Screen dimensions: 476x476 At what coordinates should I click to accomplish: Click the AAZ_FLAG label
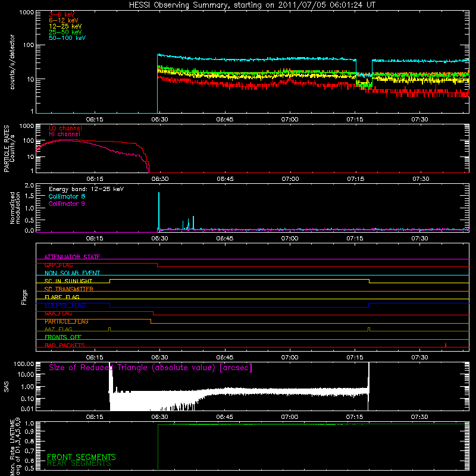point(58,329)
